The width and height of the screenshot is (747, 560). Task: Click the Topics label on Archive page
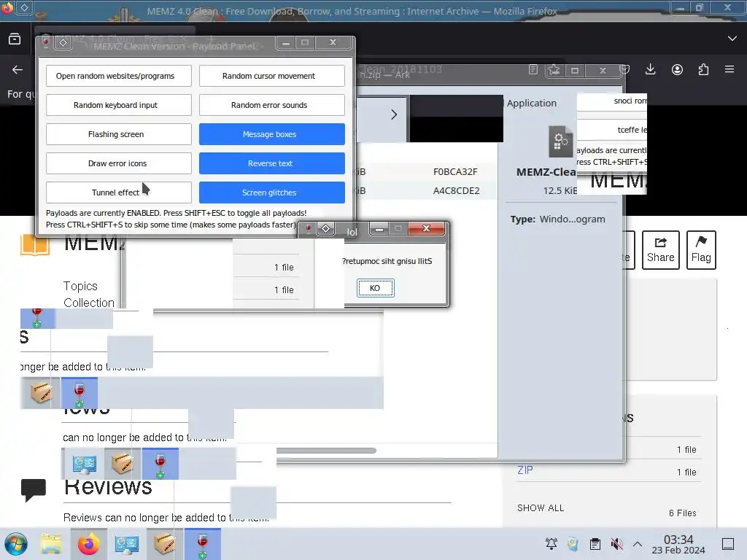pos(80,286)
